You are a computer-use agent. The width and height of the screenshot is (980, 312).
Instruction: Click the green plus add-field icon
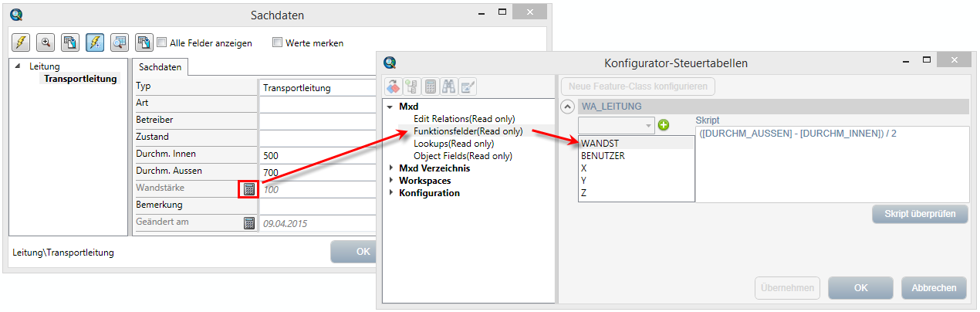[664, 125]
